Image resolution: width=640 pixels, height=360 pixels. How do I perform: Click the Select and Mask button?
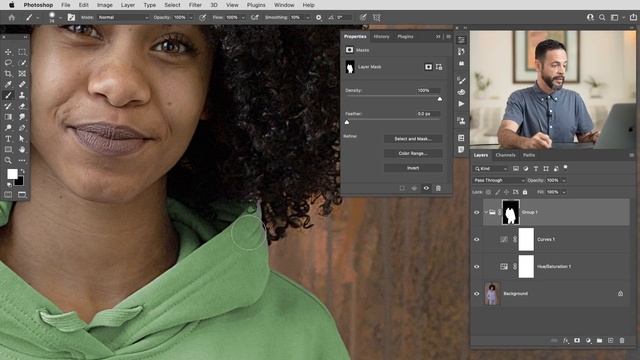coord(413,139)
